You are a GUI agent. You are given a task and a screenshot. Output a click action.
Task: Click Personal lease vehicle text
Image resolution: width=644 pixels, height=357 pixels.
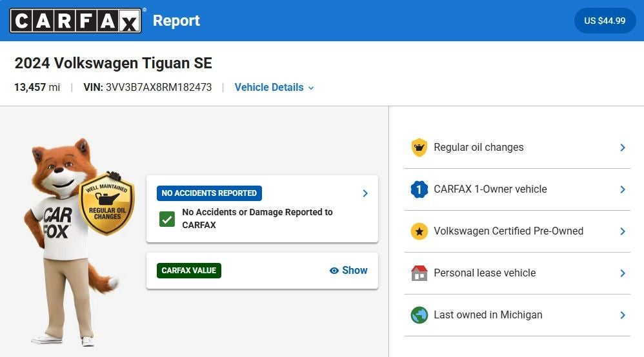pos(485,273)
